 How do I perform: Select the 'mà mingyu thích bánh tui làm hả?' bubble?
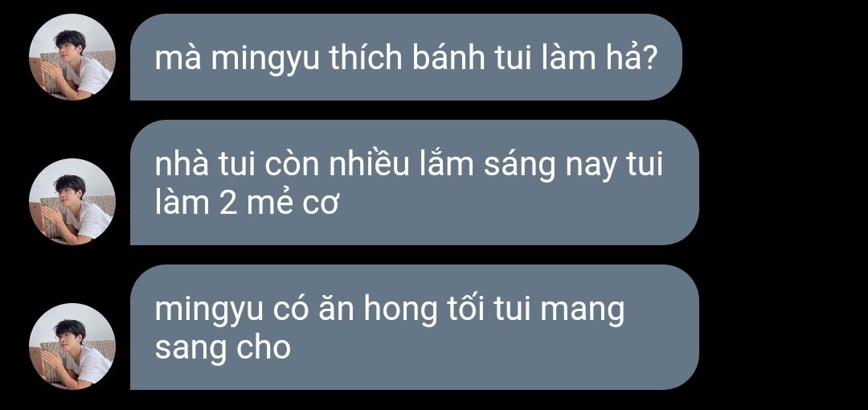tap(406, 57)
